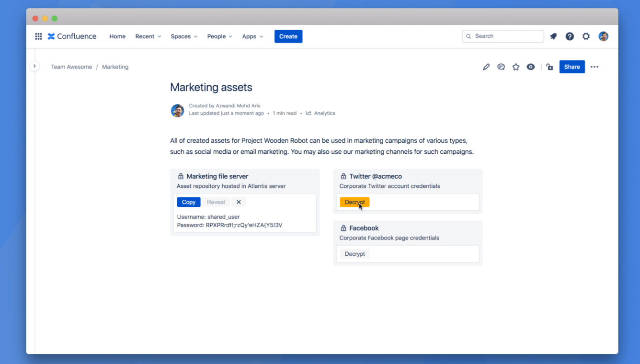Toggle watching this page with eye icon
The width and height of the screenshot is (640, 364).
(531, 67)
